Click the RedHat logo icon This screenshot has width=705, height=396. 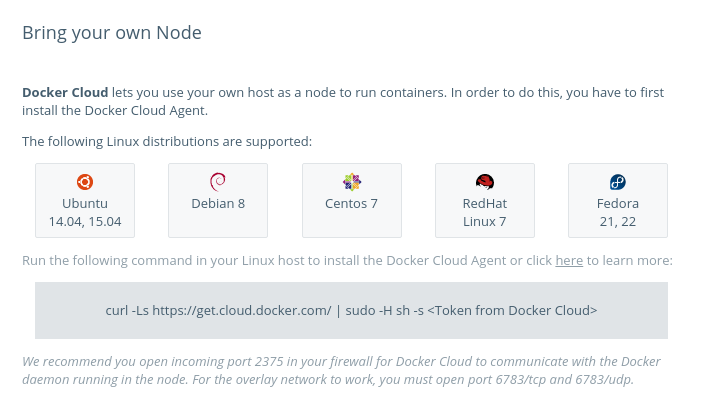[x=485, y=182]
